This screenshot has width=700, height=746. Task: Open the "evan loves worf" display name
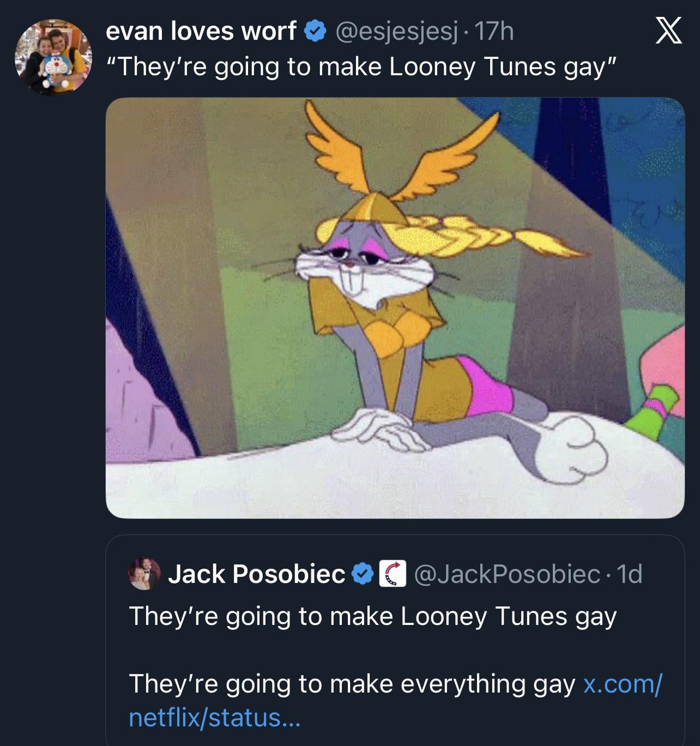click(x=200, y=31)
